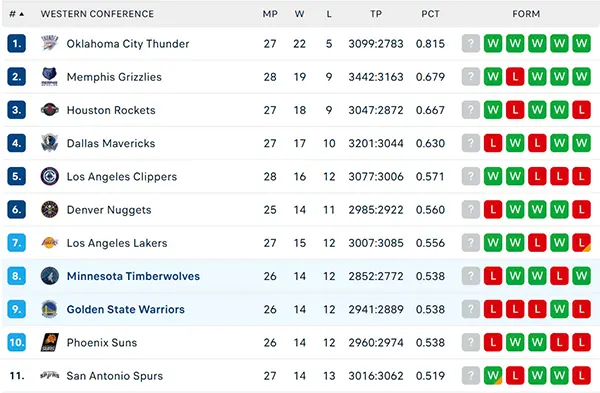
Task: Click the upcoming match ? badge for Thunder
Action: pos(471,43)
